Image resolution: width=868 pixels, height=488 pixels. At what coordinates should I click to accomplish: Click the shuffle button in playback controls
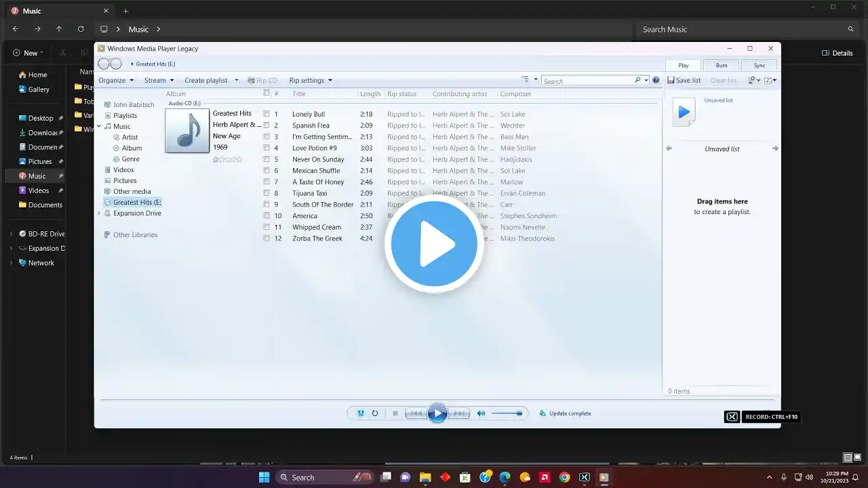(x=361, y=413)
